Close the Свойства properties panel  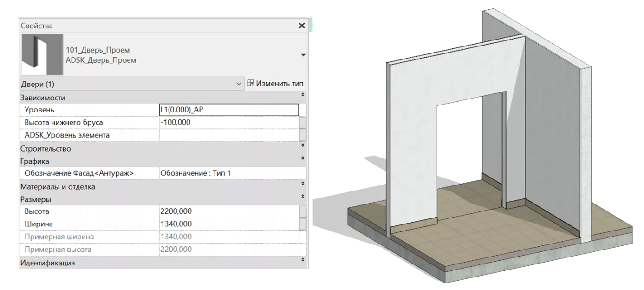click(x=302, y=26)
